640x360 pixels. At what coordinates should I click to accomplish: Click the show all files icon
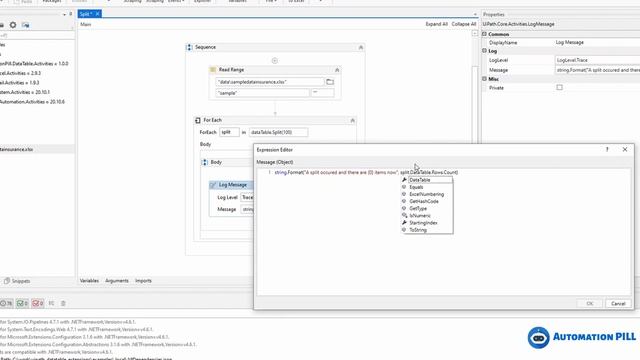click(x=26, y=25)
